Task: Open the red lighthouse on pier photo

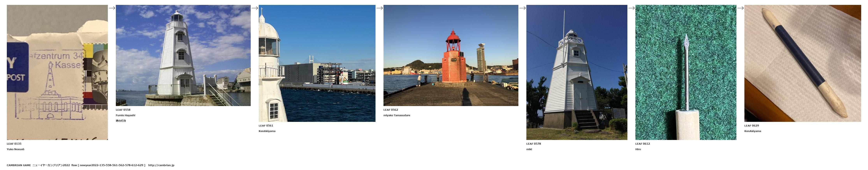Action: 450,55
